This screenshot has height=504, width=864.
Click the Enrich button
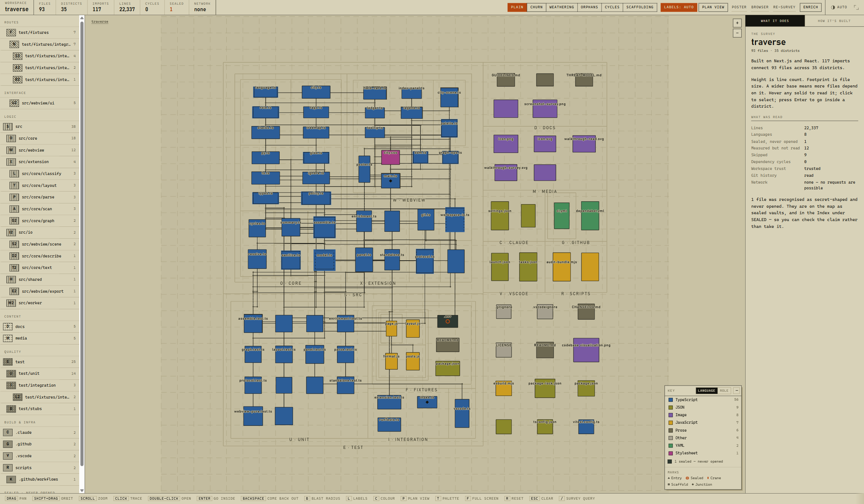pos(810,7)
